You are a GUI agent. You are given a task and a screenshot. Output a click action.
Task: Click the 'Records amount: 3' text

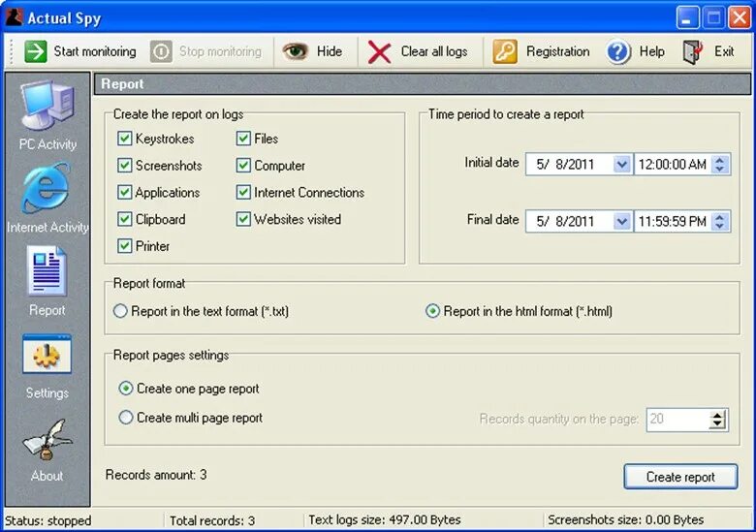click(x=156, y=475)
